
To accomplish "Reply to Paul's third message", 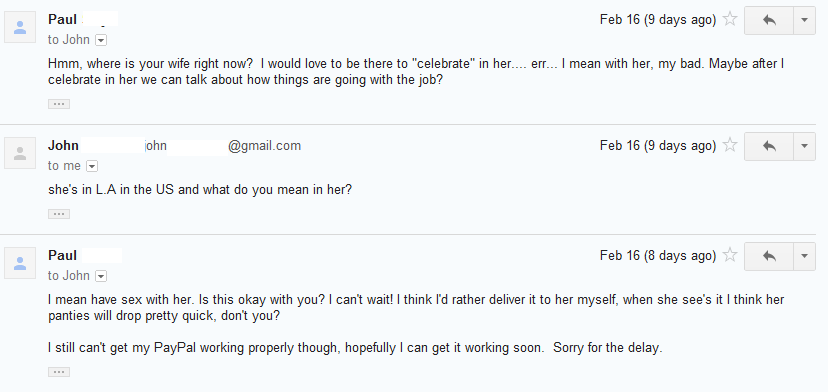I will point(769,256).
